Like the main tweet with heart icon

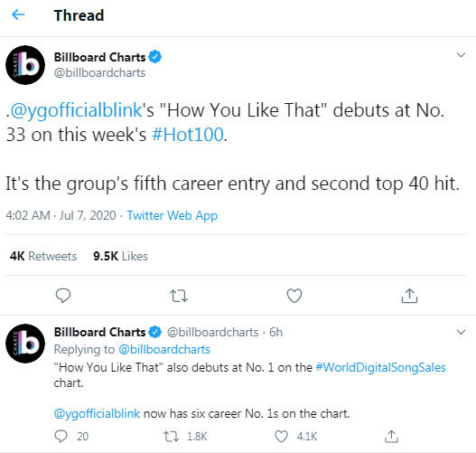(x=294, y=296)
